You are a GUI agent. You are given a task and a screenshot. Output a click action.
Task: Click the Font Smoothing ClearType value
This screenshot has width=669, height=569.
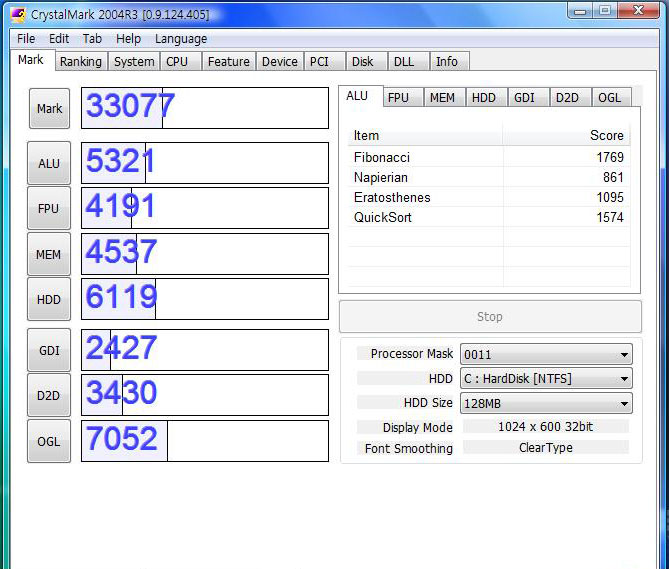546,447
